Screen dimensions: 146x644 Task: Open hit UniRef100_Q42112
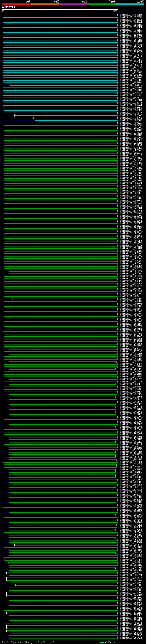click(131, 20)
